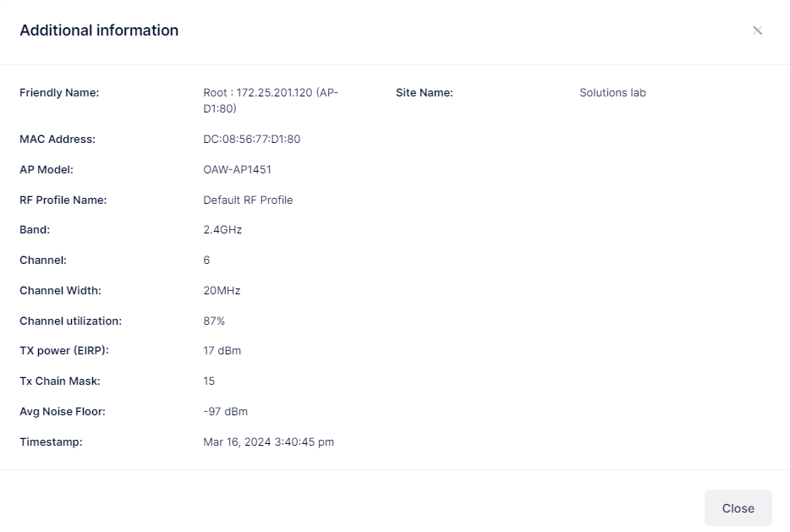Screen dimensions: 790x532
Task: Click the Channel utilization label
Action: point(70,321)
